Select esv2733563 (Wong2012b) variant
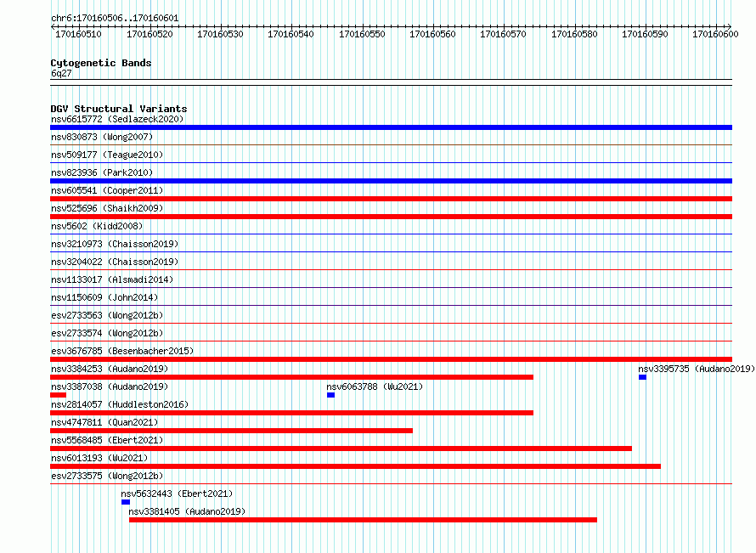Image resolution: width=756 pixels, height=553 pixels. (107, 315)
